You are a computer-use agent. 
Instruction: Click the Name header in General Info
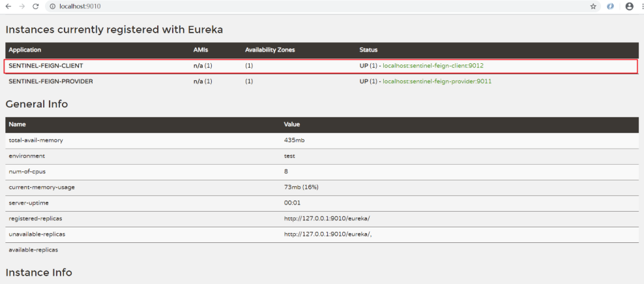click(x=17, y=124)
